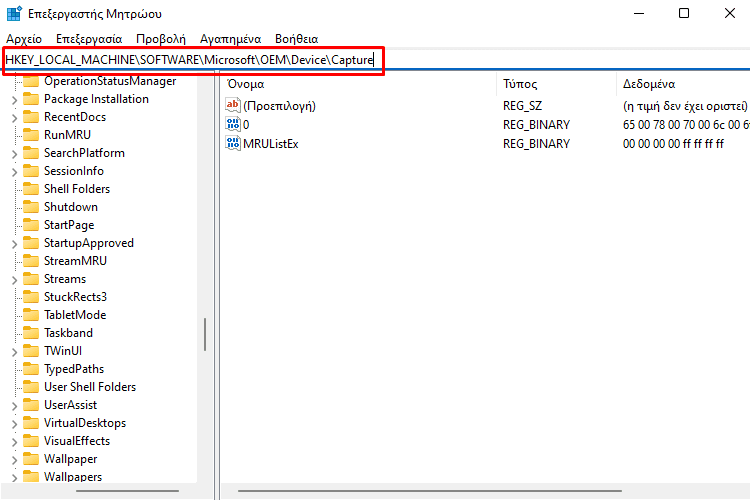Image resolution: width=750 pixels, height=500 pixels.
Task: Click the VisualEffects folder icon
Action: tap(31, 441)
